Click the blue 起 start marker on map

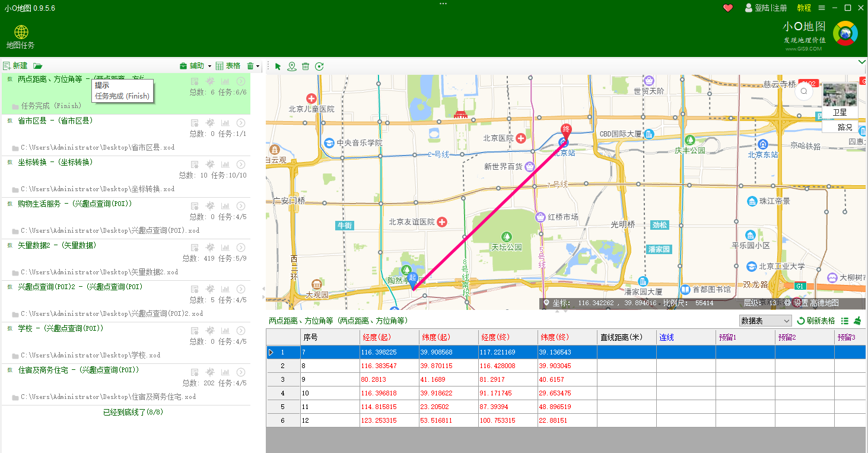pos(413,280)
